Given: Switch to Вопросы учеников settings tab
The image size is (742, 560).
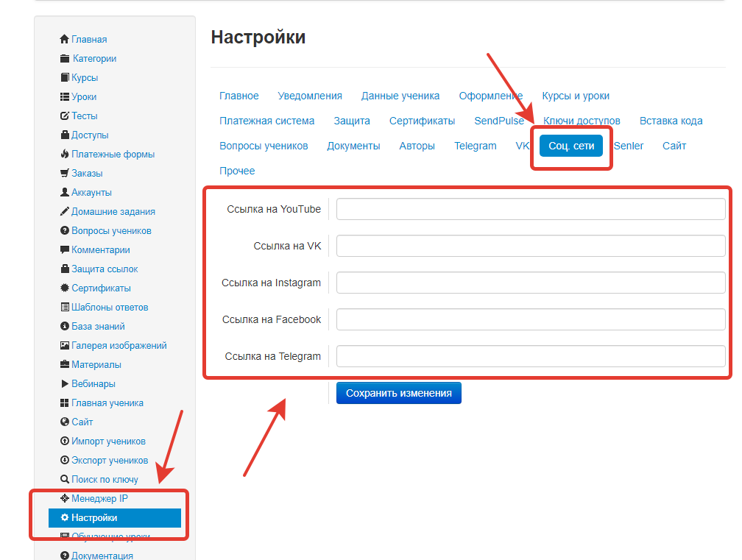Looking at the screenshot, I should (x=264, y=146).
